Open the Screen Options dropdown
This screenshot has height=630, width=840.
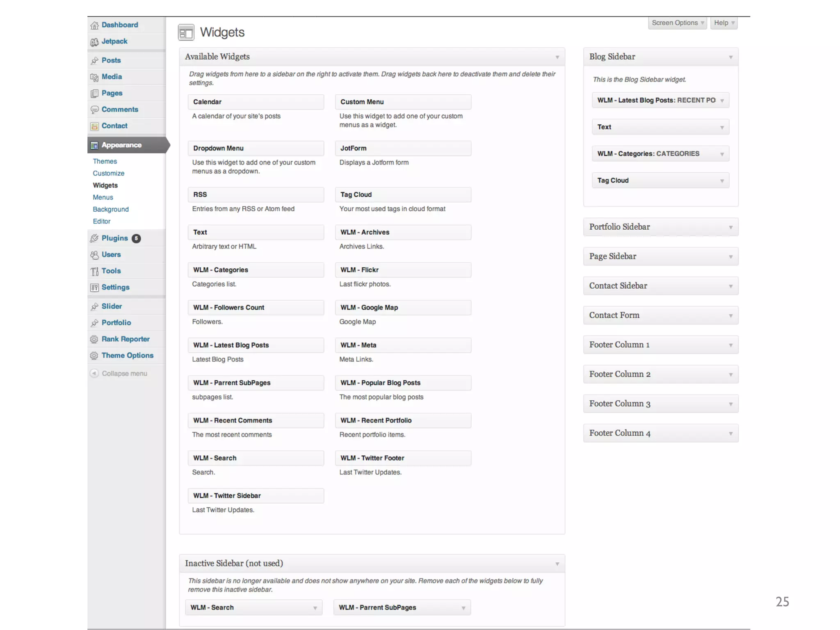[x=678, y=23]
